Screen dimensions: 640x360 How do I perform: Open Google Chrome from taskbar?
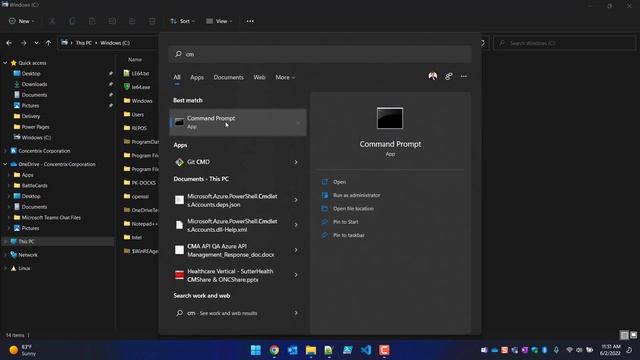274,350
